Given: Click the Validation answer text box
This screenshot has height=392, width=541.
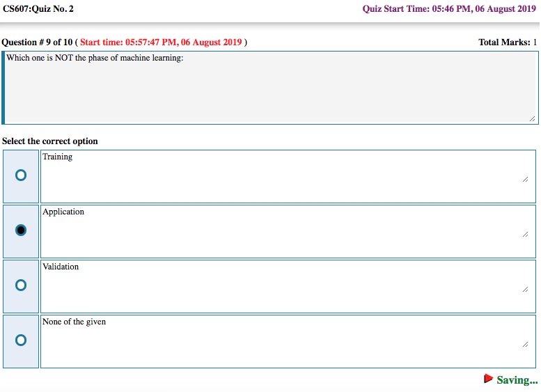Looking at the screenshot, I should click(x=288, y=286).
